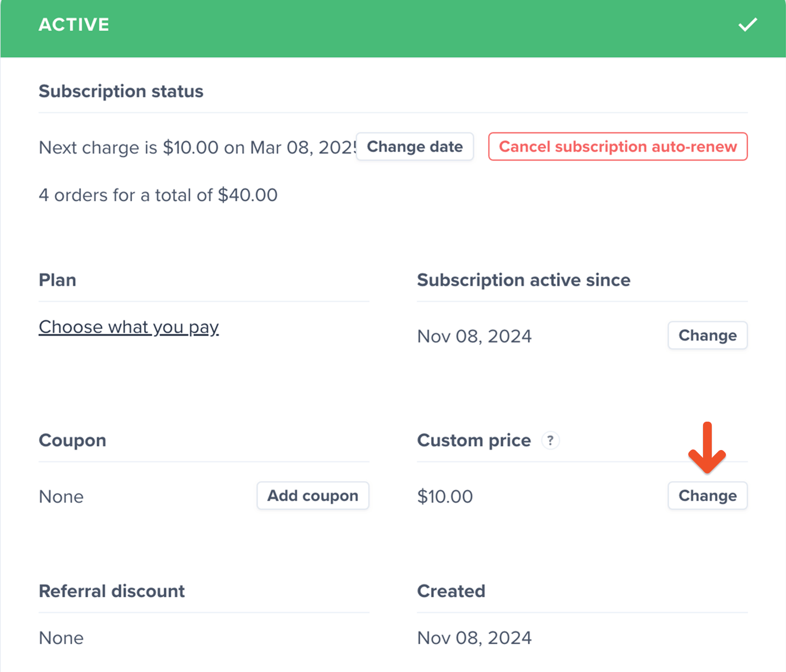Click Cancel subscription auto-renew button
Screen dimensions: 786x672
tap(617, 147)
